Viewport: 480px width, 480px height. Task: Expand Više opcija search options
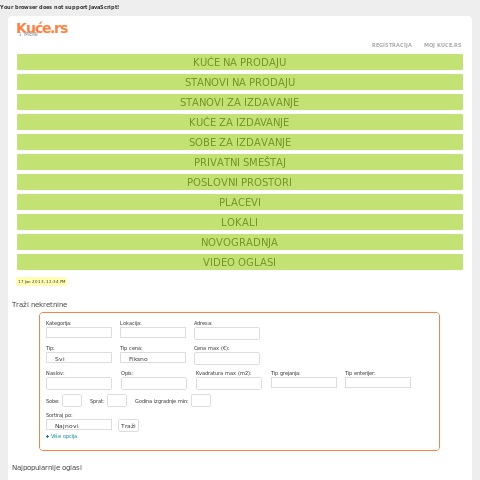pos(62,436)
